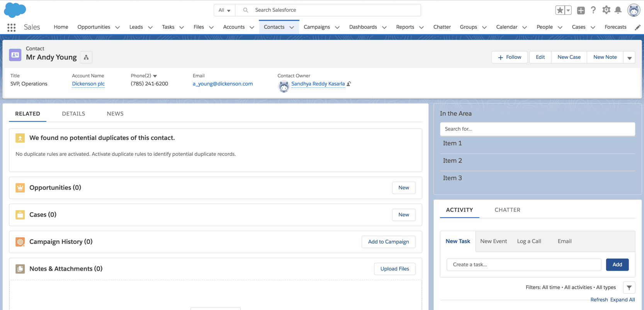The image size is (644, 310).
Task: Open the Setup gear icon
Action: 606,10
